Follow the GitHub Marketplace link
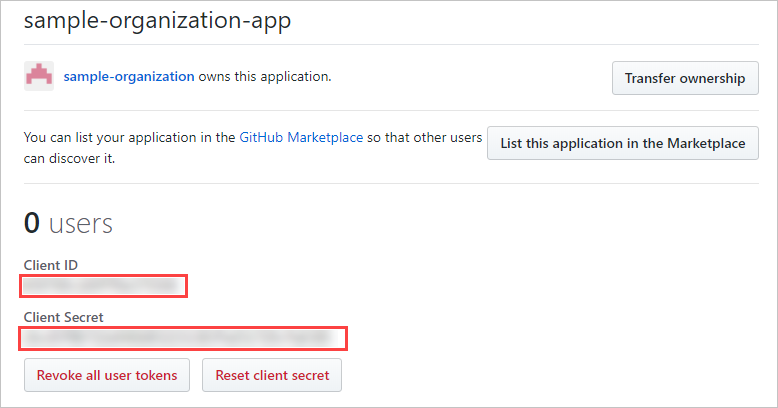 [301, 138]
